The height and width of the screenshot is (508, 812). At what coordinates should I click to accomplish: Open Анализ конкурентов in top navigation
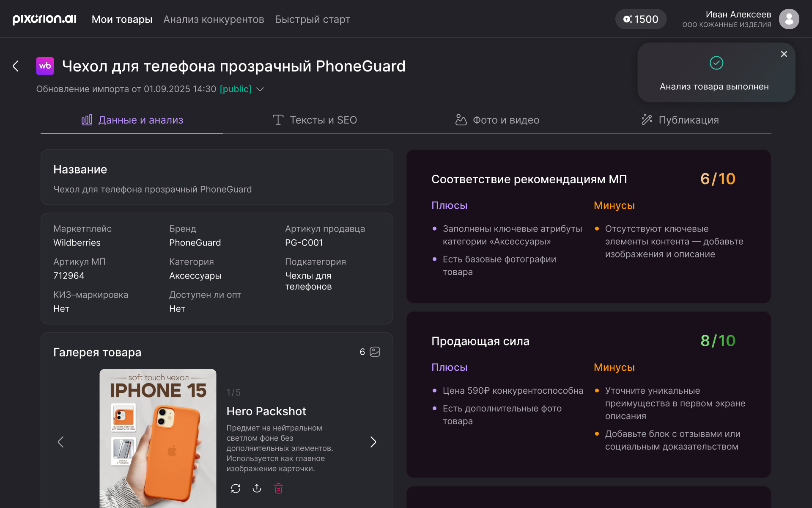click(214, 19)
